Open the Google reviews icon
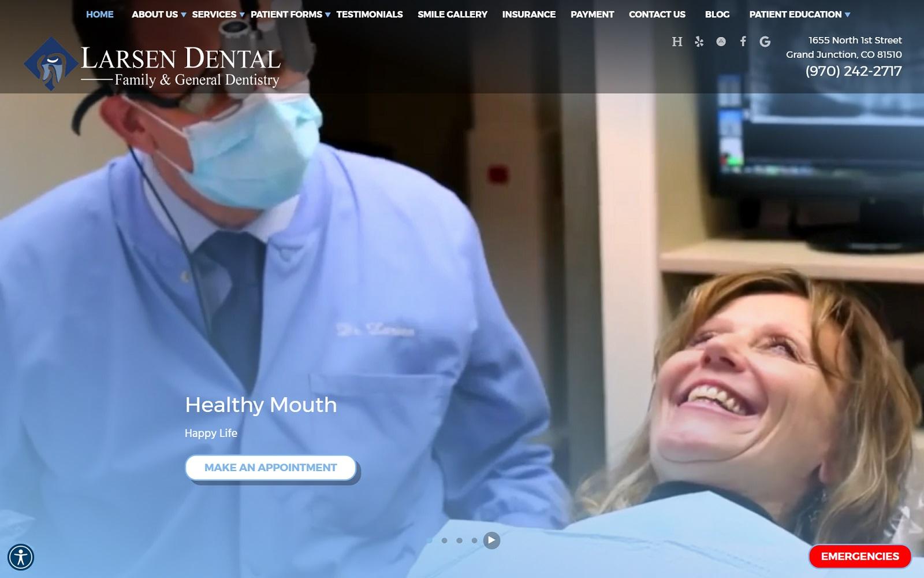924x578 pixels. pyautogui.click(x=765, y=42)
